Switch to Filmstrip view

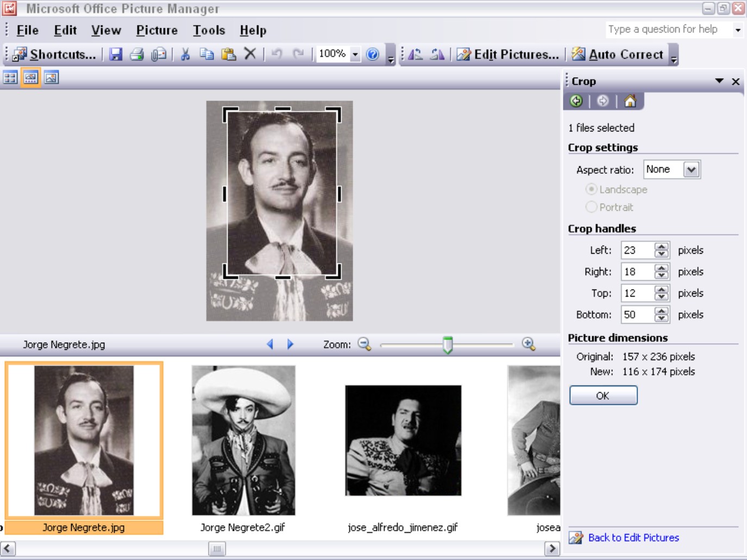pos(30,78)
